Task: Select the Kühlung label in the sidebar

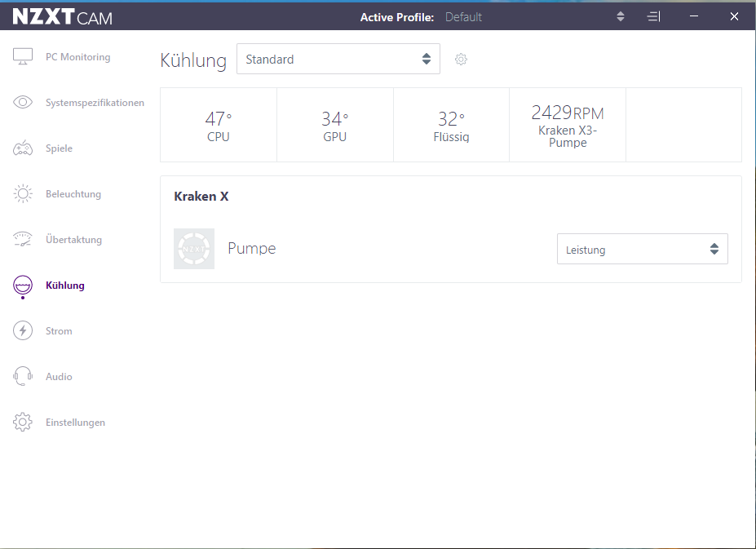Action: pyautogui.click(x=65, y=286)
